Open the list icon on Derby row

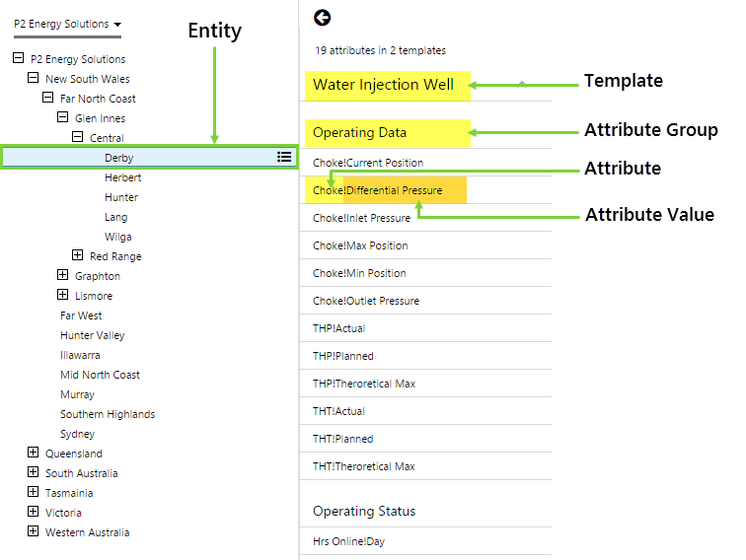[284, 157]
